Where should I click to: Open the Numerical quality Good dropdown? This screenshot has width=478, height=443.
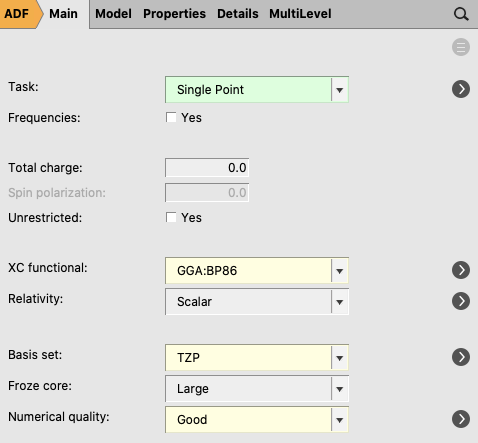[257, 419]
